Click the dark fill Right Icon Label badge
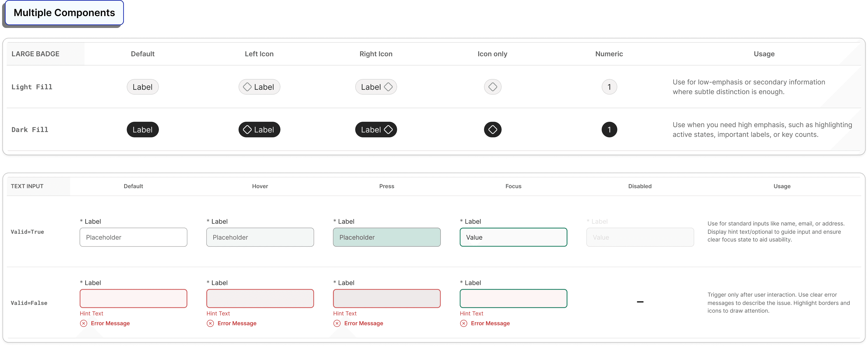The width and height of the screenshot is (868, 346). 376,130
